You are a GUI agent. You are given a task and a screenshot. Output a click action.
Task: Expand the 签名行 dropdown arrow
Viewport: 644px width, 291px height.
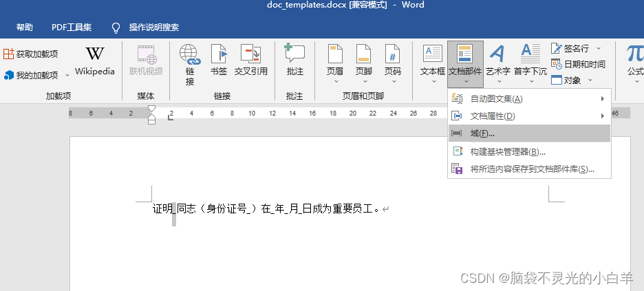coord(598,48)
